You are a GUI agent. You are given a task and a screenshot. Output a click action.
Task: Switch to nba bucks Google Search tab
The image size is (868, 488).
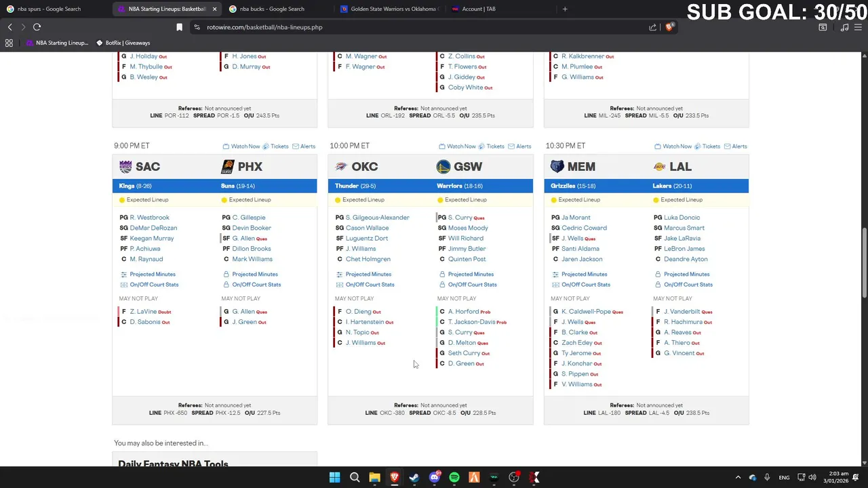point(271,9)
